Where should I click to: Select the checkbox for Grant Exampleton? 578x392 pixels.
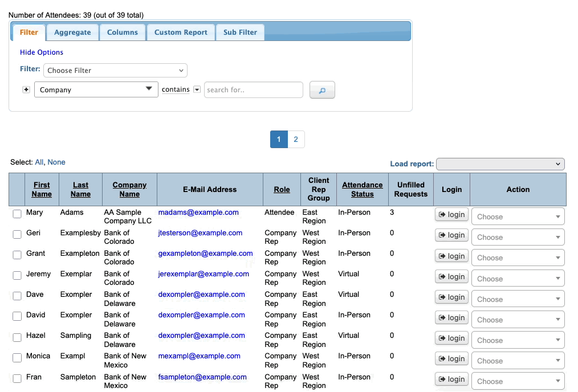(x=17, y=255)
